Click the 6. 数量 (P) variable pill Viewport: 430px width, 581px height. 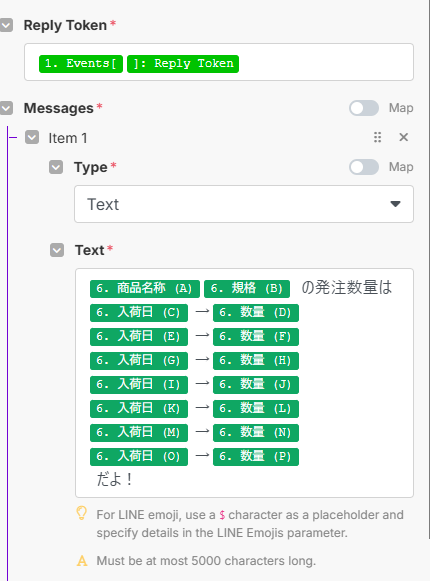256,456
